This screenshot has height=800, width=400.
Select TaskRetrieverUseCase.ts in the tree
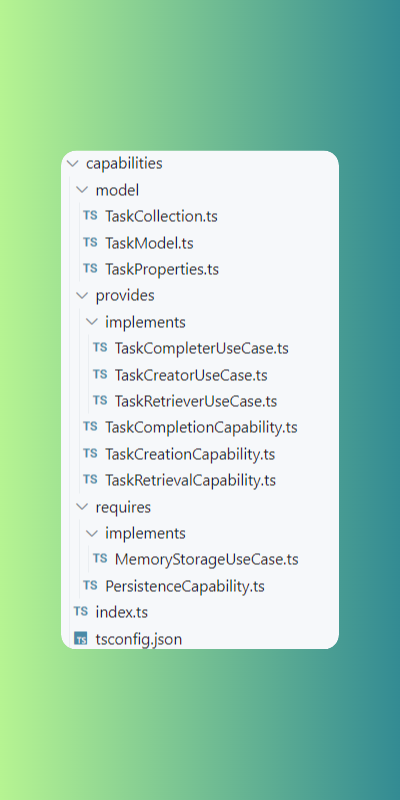(x=196, y=401)
